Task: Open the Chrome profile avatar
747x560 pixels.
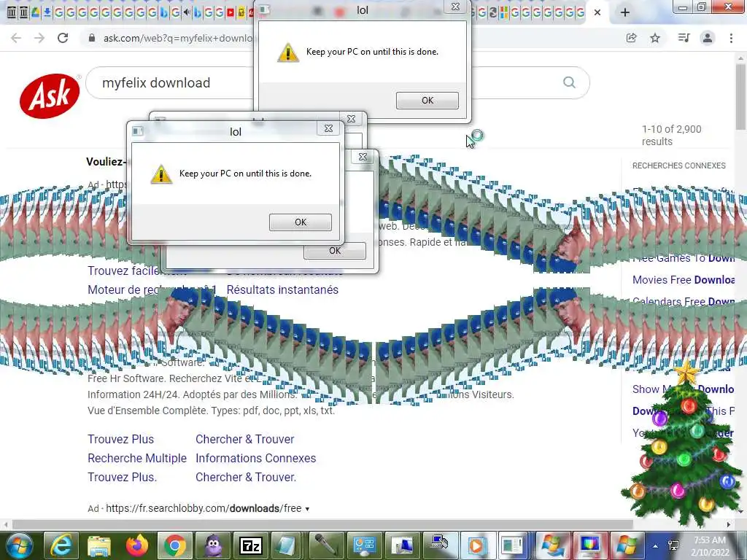Action: point(708,38)
